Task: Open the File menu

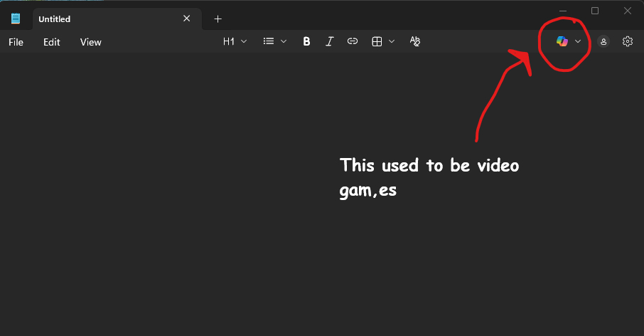Action: [x=16, y=42]
